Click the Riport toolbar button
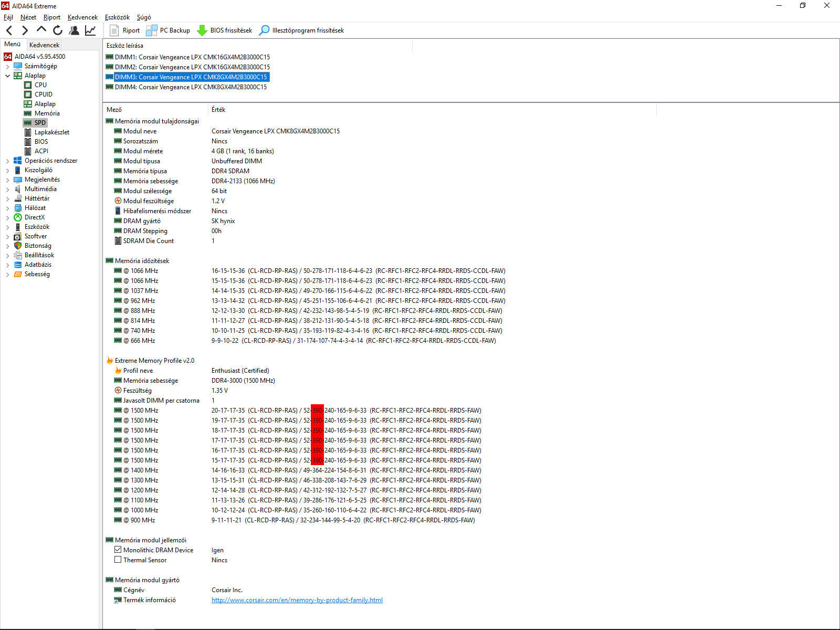840x630 pixels. [x=125, y=30]
